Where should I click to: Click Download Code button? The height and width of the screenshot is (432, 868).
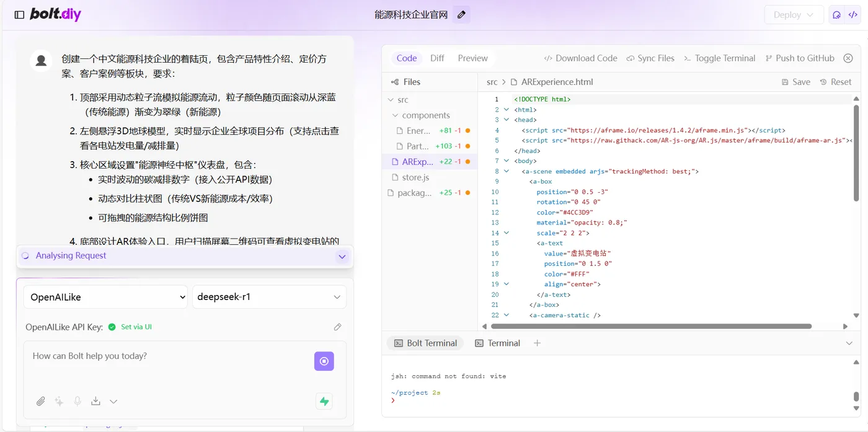580,58
